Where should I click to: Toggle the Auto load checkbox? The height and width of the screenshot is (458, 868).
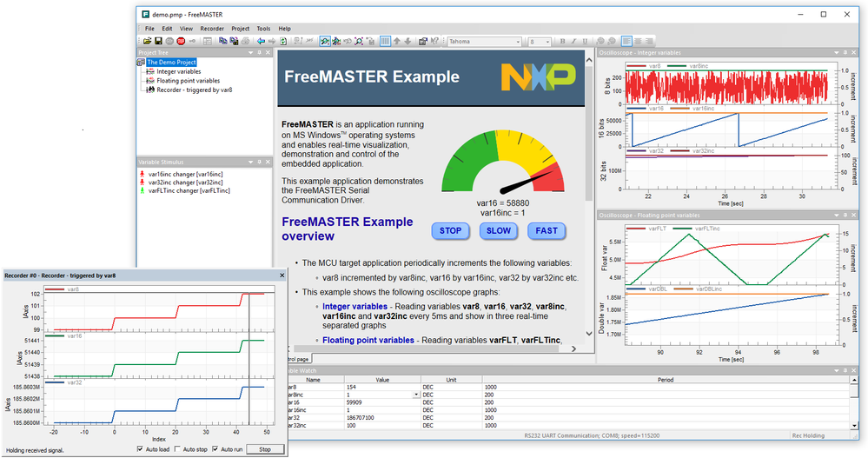tap(140, 449)
